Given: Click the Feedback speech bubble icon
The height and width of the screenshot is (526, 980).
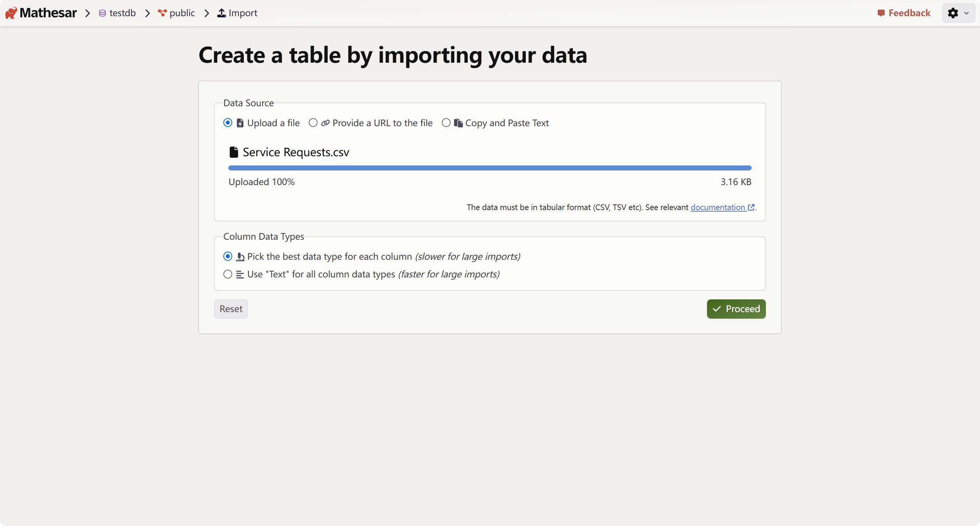Looking at the screenshot, I should 881,13.
